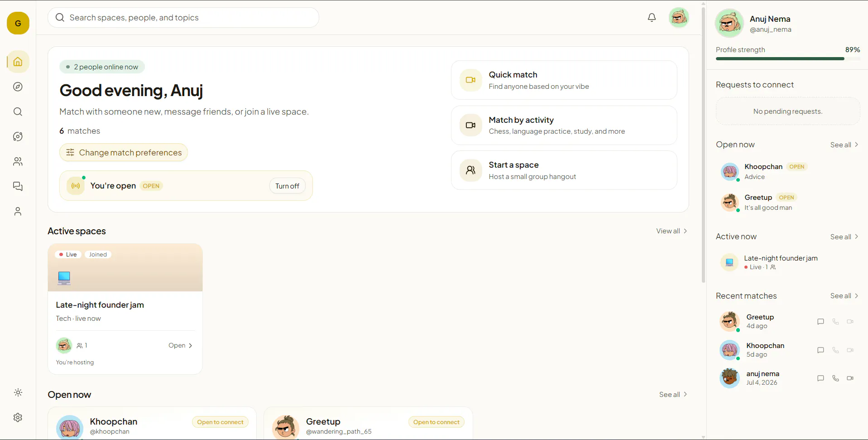Click the search spaces, people, and topics field
Viewport: 868px width, 440px height.
(183, 18)
